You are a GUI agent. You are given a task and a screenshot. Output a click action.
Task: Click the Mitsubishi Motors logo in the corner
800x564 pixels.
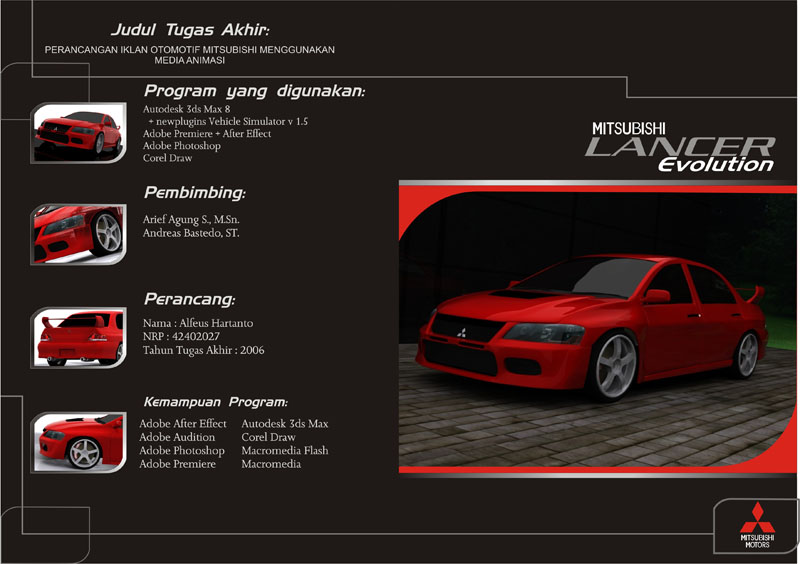click(x=756, y=523)
